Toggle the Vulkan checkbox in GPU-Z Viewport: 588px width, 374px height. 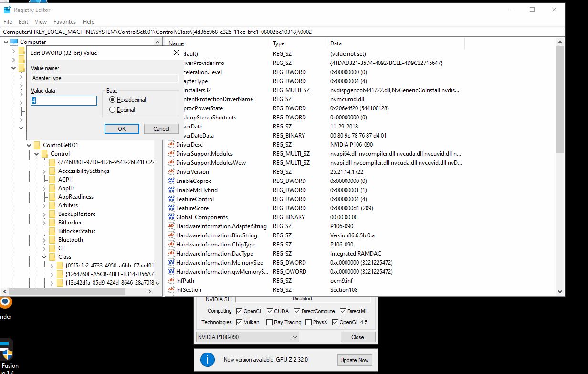coord(239,322)
